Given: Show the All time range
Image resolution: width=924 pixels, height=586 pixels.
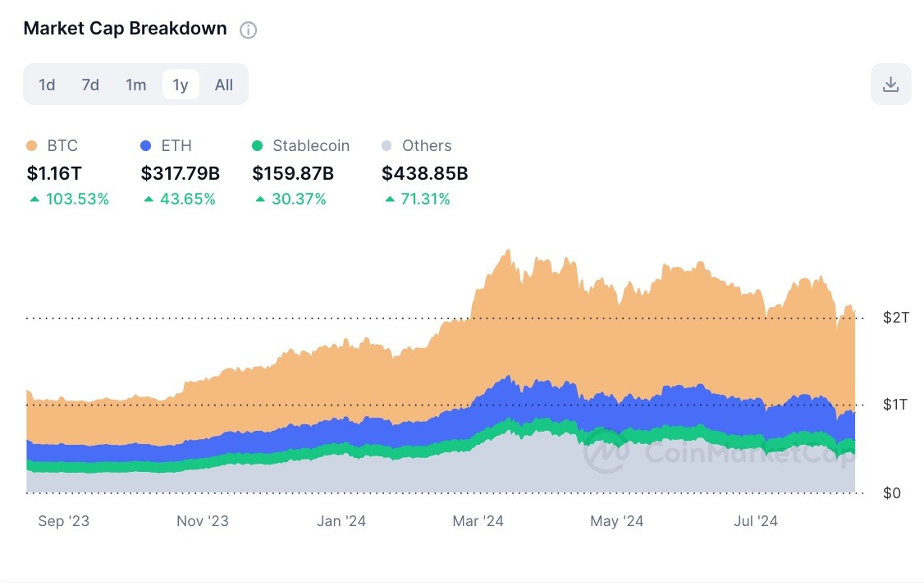Looking at the screenshot, I should click(x=224, y=85).
